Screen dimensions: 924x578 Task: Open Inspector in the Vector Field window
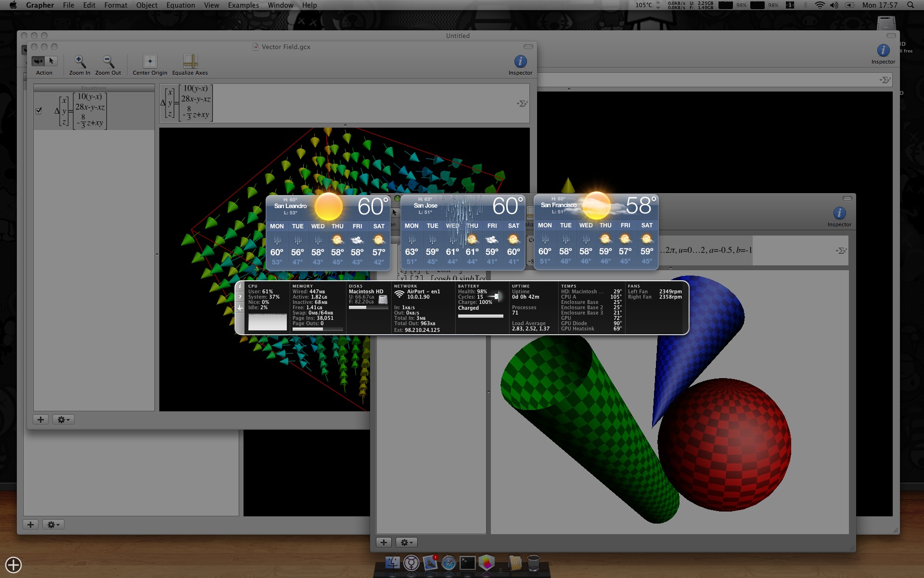[520, 62]
